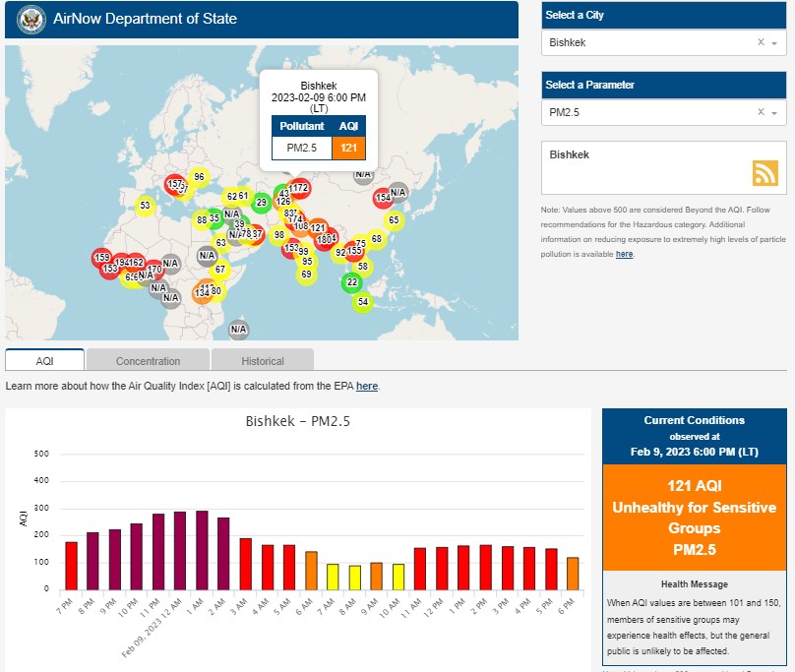
Task: Select the green map marker labeled 22
Action: (352, 282)
